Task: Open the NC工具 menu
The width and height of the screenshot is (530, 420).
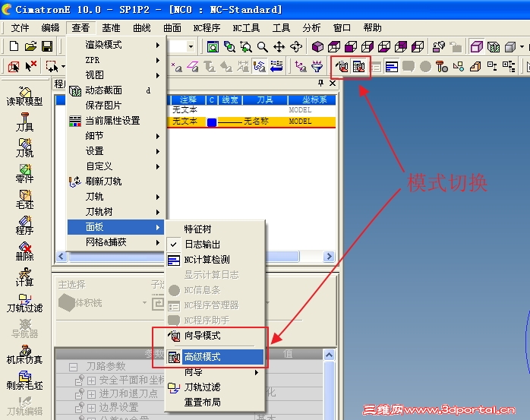Action: point(247,28)
